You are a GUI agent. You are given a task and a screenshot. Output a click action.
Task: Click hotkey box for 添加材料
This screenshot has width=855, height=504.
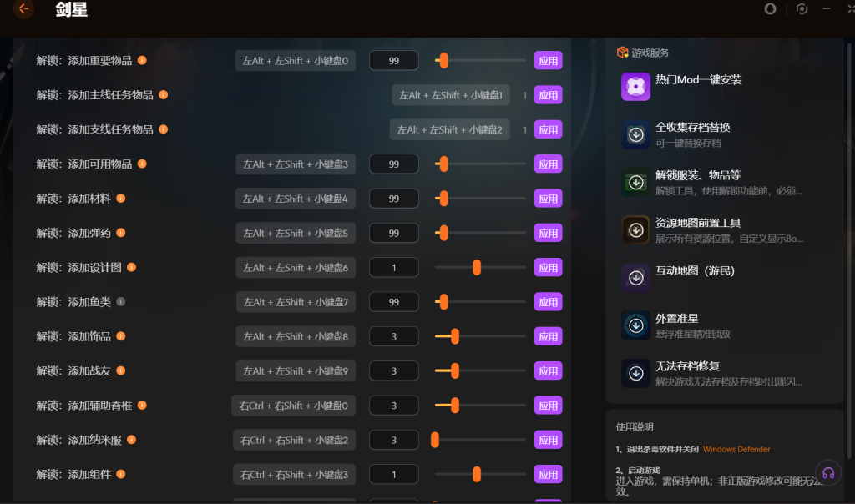click(296, 199)
